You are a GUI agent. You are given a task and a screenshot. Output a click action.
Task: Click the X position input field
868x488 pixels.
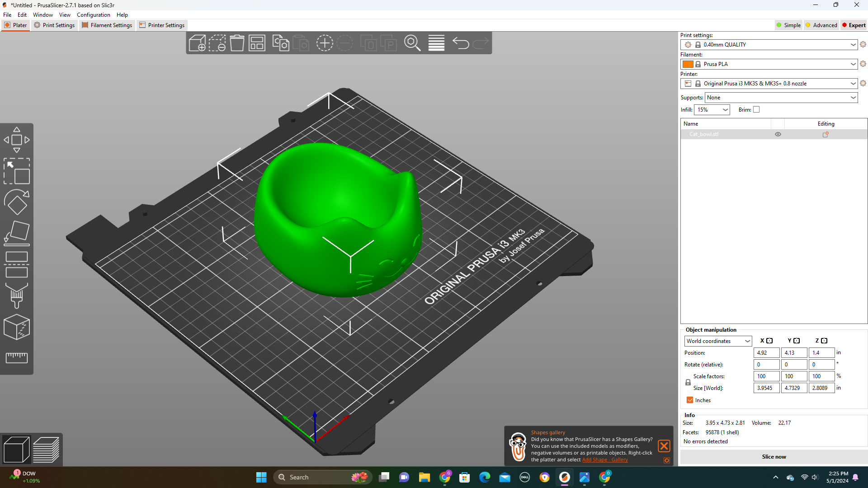click(x=766, y=353)
